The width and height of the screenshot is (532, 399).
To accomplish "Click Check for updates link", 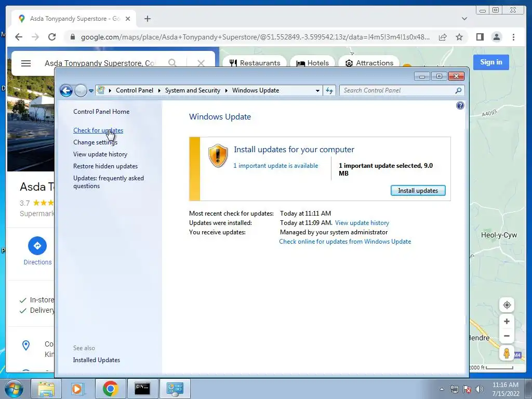I will pos(98,130).
